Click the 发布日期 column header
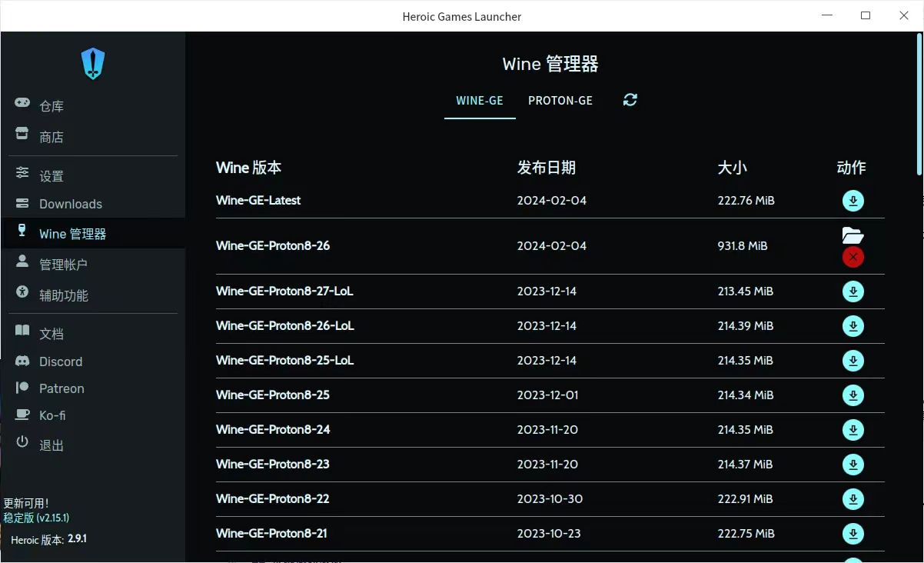Screen dimensions: 924x563 [x=547, y=168]
